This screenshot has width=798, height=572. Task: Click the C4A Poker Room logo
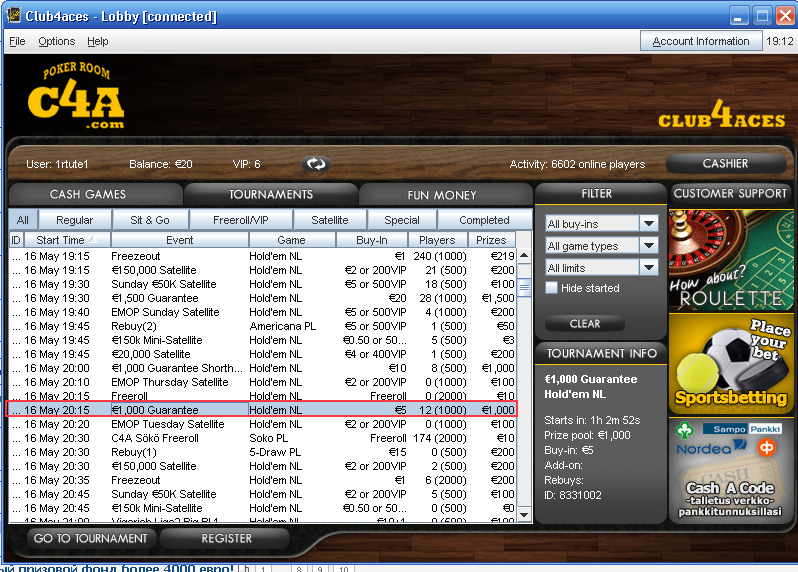[x=76, y=95]
